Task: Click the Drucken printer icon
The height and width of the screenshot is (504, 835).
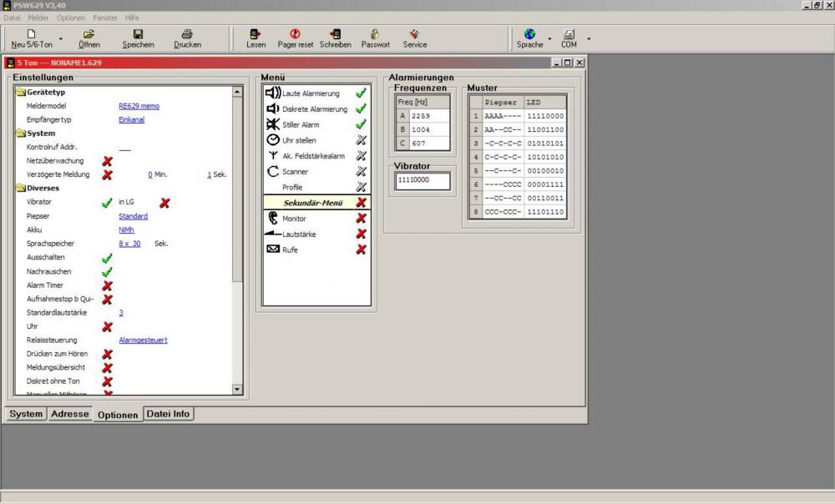Action: 187,34
